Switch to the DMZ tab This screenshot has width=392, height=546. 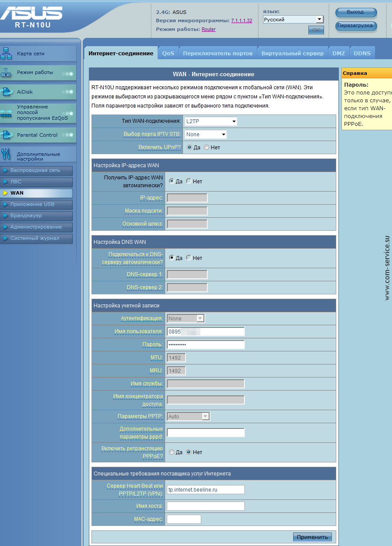[x=338, y=53]
